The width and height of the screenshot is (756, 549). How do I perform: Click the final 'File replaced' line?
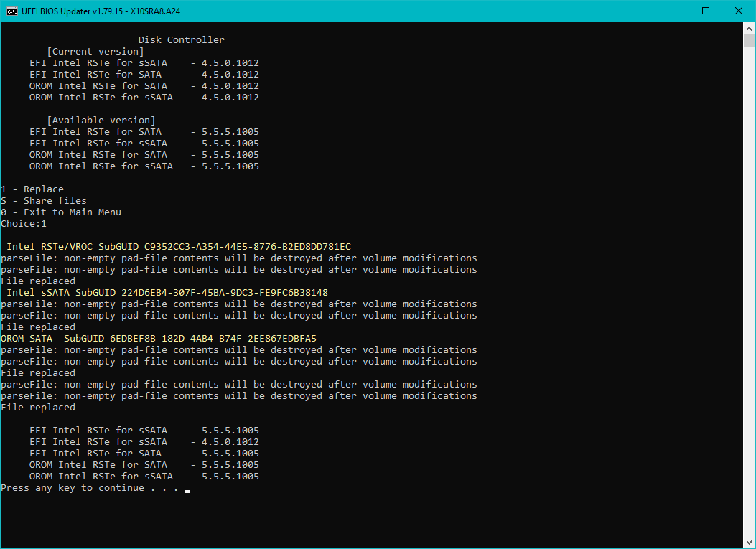(38, 408)
